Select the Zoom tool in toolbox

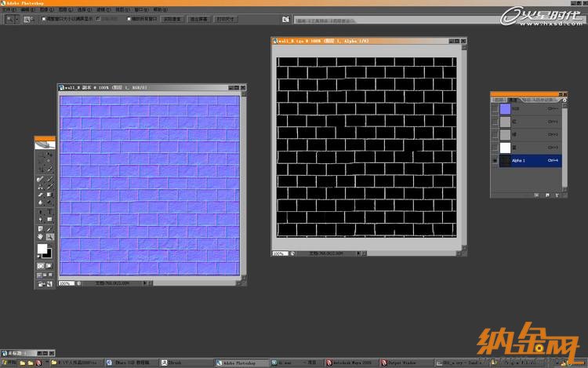tap(49, 236)
